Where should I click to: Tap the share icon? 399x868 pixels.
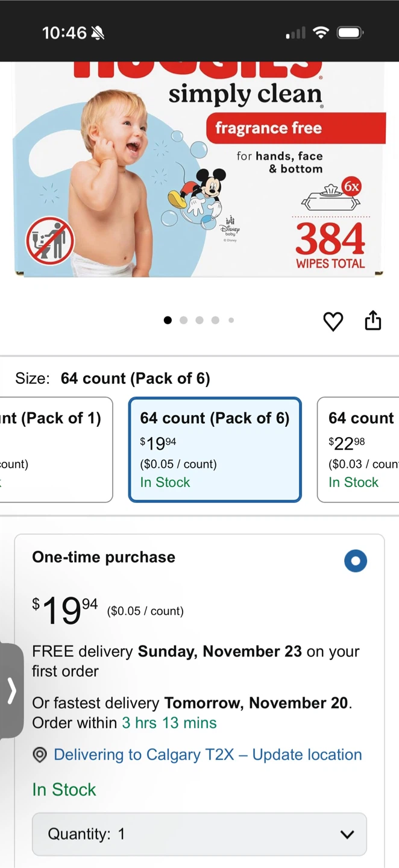(373, 321)
